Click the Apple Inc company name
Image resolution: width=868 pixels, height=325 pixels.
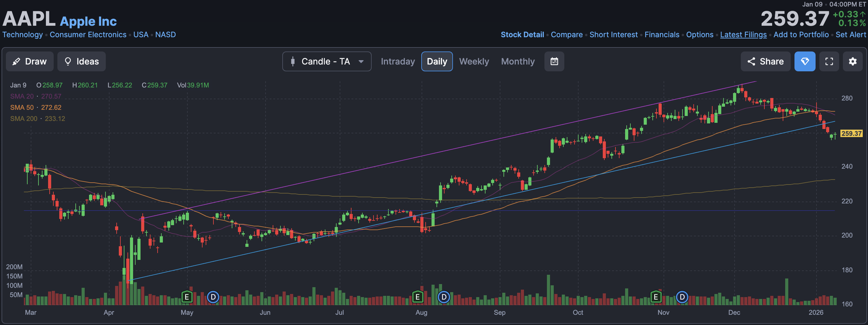coord(88,21)
